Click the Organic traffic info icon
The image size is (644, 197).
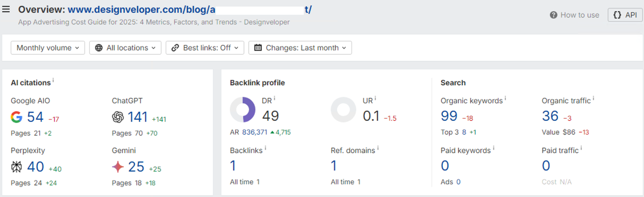[593, 98]
